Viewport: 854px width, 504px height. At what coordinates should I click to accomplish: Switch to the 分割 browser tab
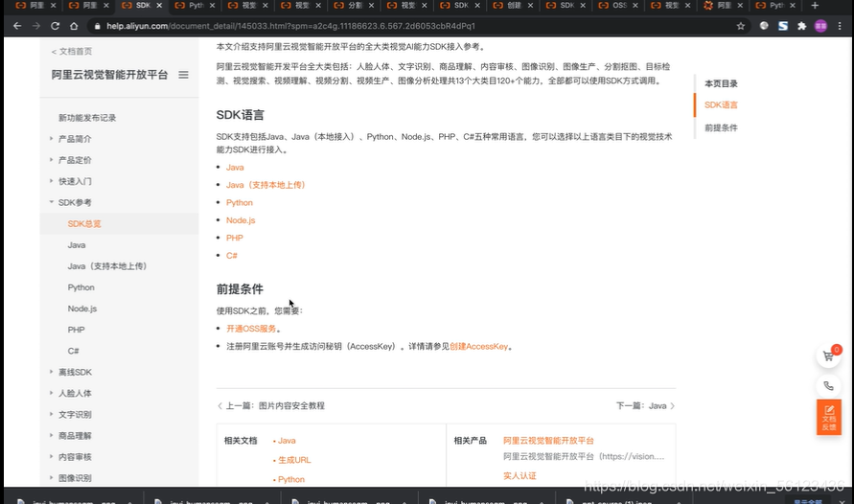[x=353, y=6]
